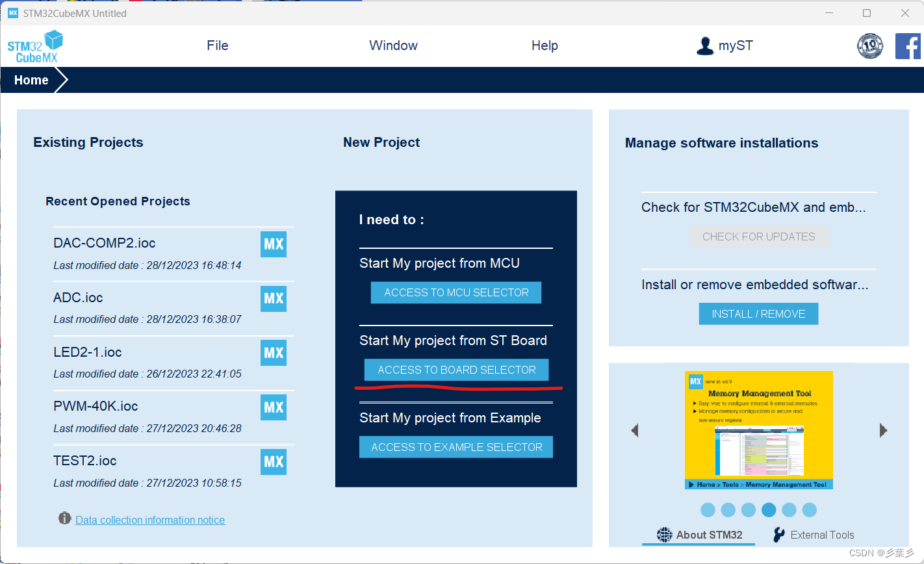Click the Home breadcrumb tab
Viewport: 924px width, 564px height.
[31, 80]
